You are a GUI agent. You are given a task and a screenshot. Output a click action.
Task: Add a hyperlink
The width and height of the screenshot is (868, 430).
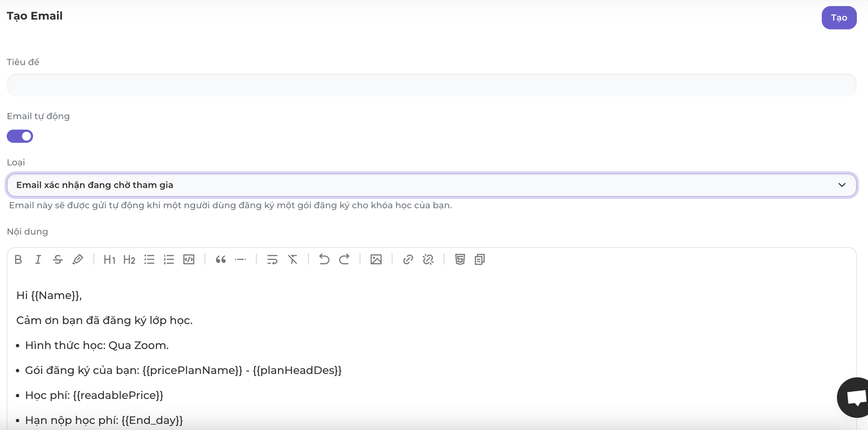point(408,260)
